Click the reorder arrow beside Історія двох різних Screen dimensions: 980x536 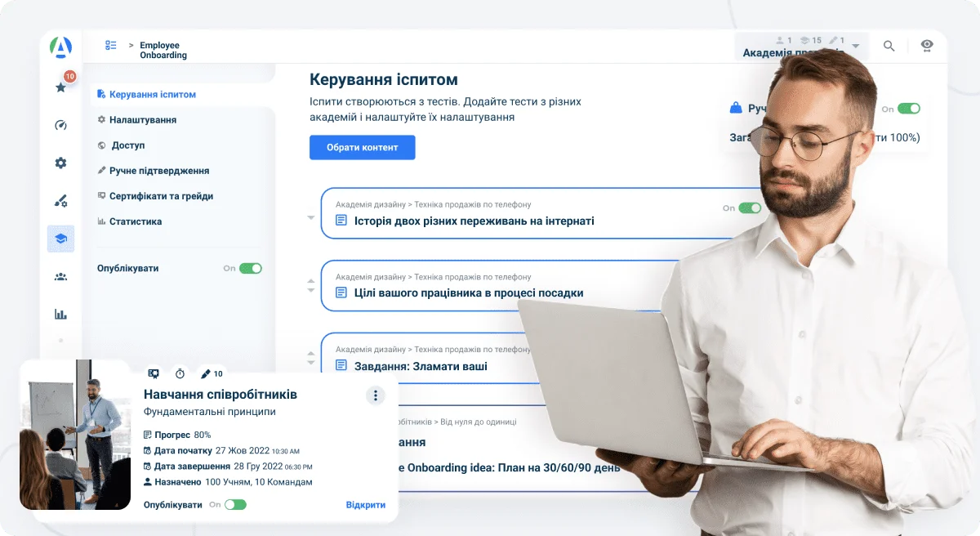point(310,218)
